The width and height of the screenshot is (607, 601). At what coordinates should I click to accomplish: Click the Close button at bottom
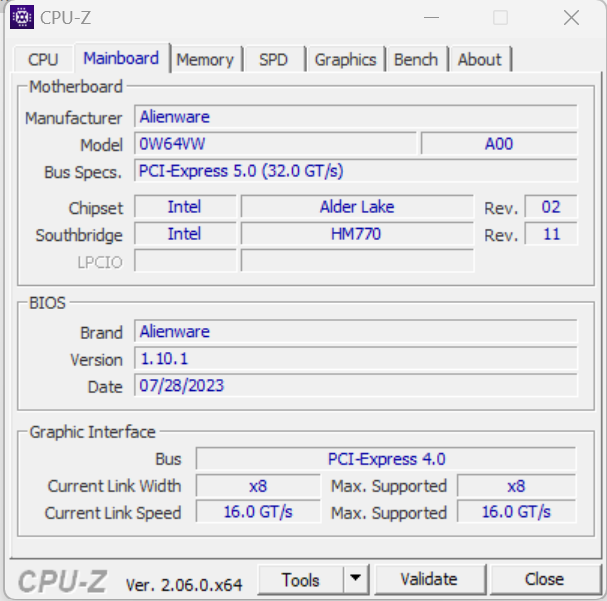544,579
